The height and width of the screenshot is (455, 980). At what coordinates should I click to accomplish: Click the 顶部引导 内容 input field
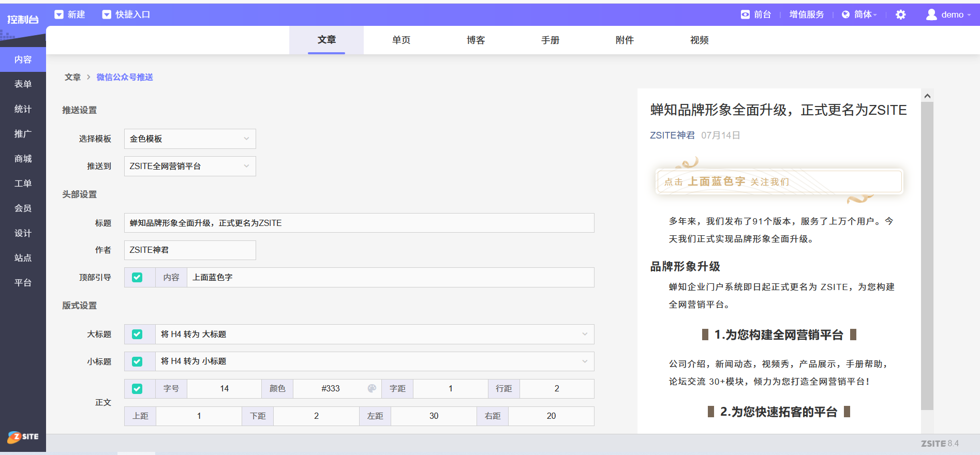(x=391, y=277)
